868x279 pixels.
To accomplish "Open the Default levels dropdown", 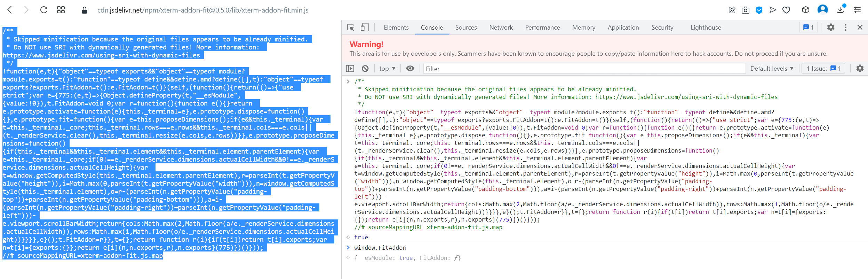I will 772,69.
